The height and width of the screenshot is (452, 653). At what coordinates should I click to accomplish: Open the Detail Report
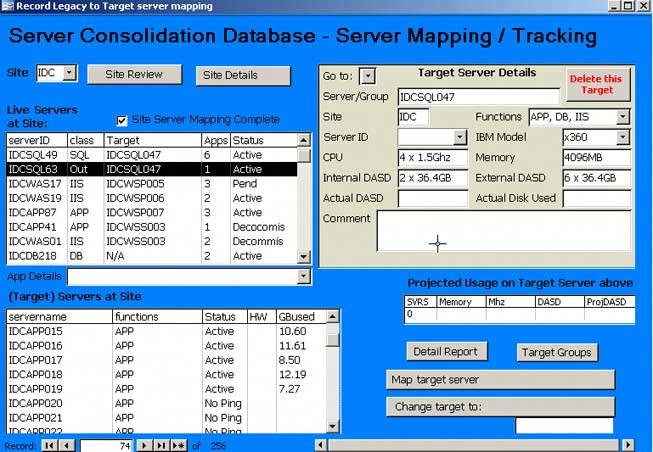click(448, 352)
